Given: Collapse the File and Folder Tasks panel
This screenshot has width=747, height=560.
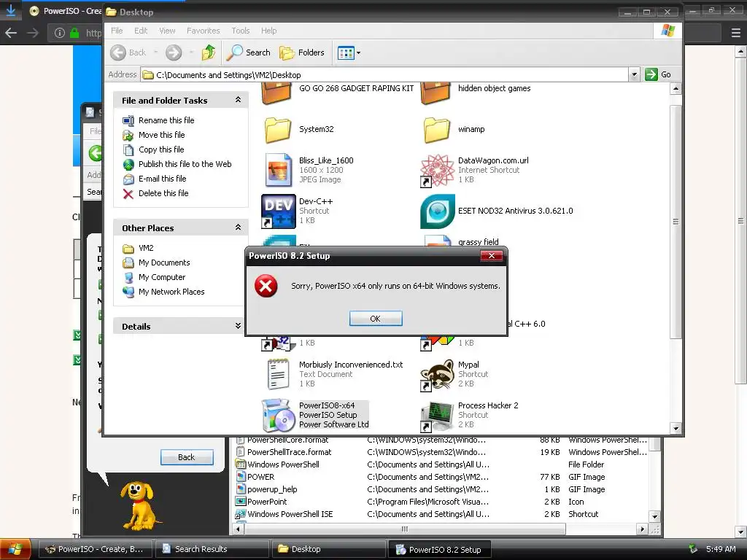Looking at the screenshot, I should tap(238, 100).
